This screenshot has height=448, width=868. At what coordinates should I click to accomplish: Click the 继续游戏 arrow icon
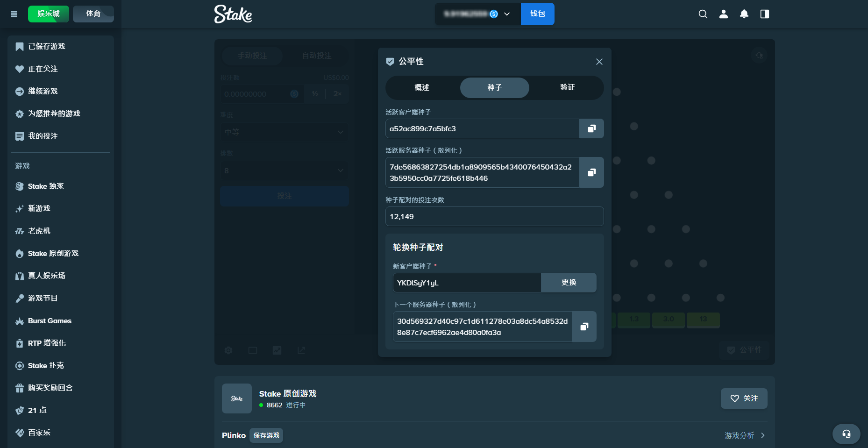click(x=20, y=92)
